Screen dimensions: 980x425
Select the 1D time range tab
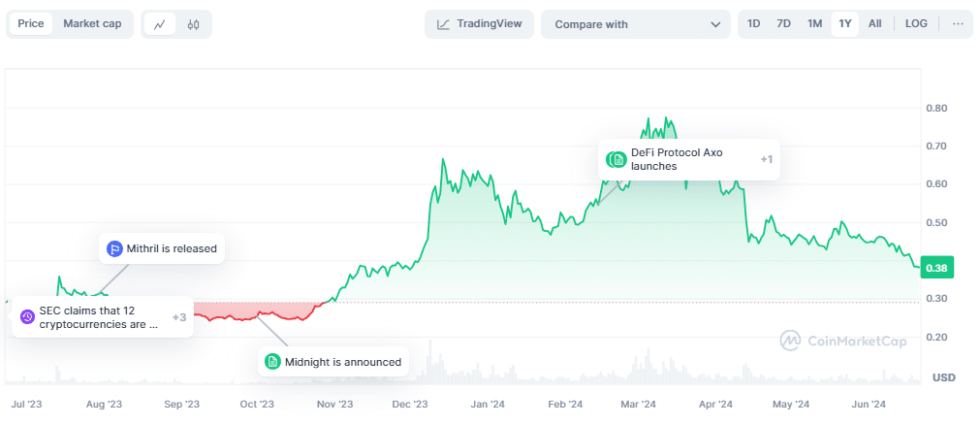(753, 24)
